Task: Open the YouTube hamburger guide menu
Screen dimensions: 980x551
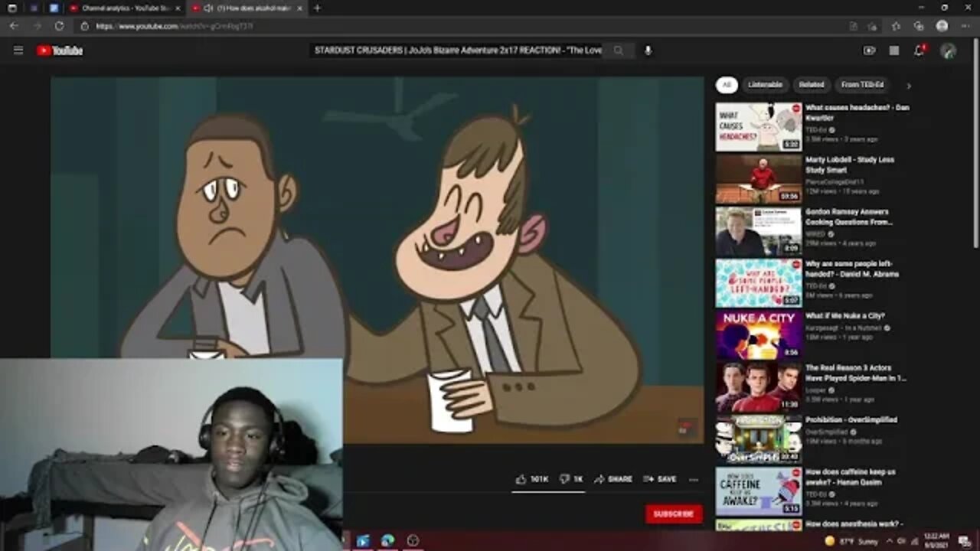Action: pyautogui.click(x=18, y=51)
